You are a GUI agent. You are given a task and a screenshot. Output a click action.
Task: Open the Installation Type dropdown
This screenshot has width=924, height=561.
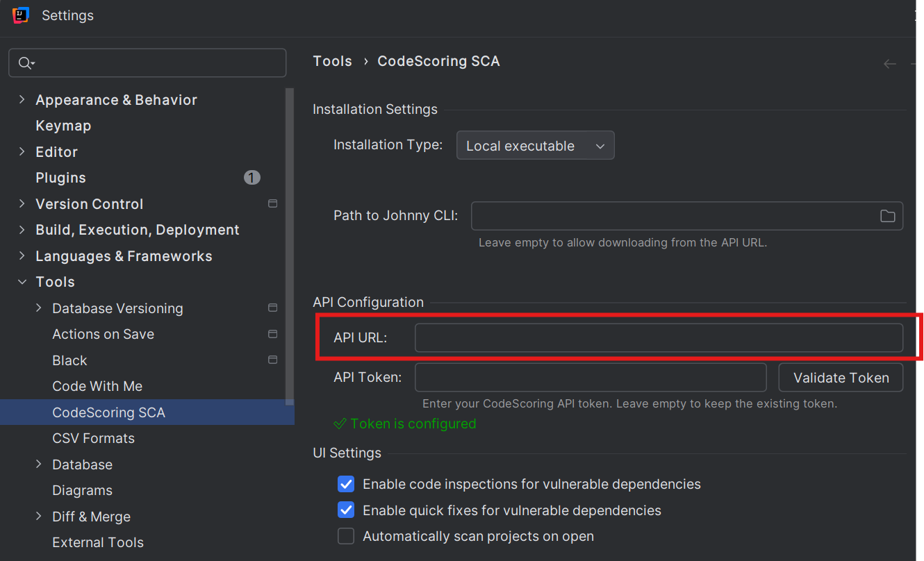[x=535, y=146]
